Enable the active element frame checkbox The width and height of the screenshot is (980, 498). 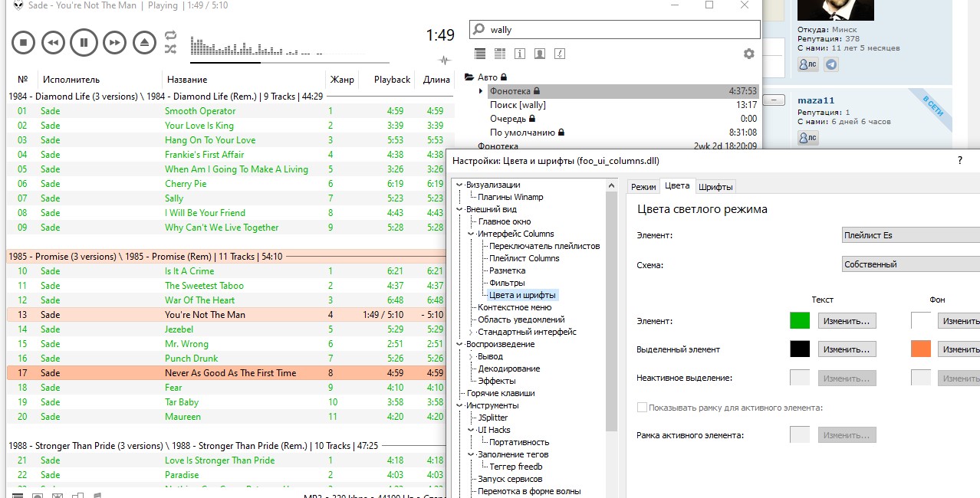(x=643, y=408)
